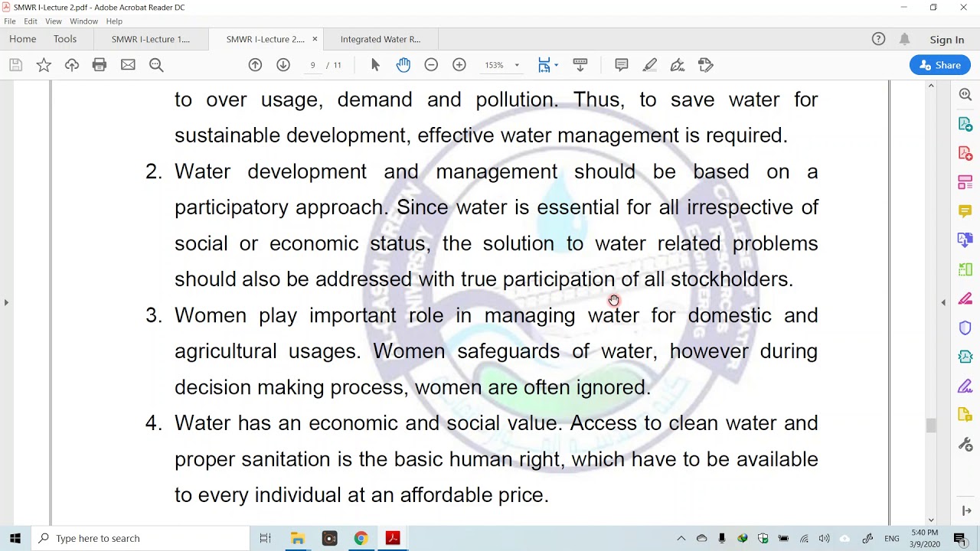Zoom out with the minus button
The image size is (980, 551).
pyautogui.click(x=431, y=65)
